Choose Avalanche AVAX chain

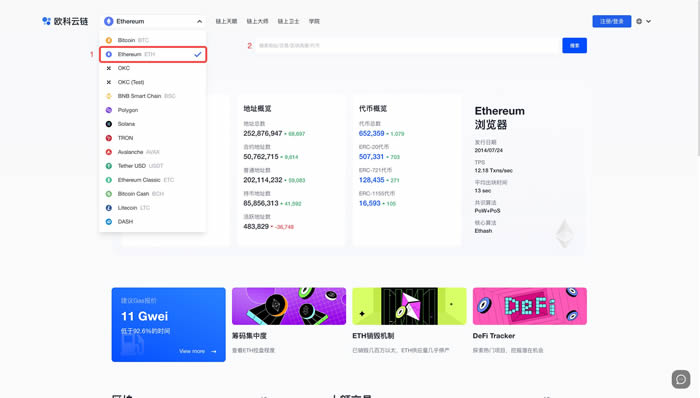[x=152, y=152]
